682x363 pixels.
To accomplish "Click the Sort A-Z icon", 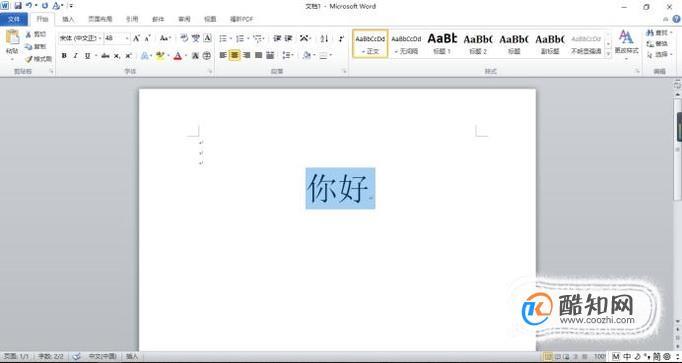I will (x=324, y=38).
